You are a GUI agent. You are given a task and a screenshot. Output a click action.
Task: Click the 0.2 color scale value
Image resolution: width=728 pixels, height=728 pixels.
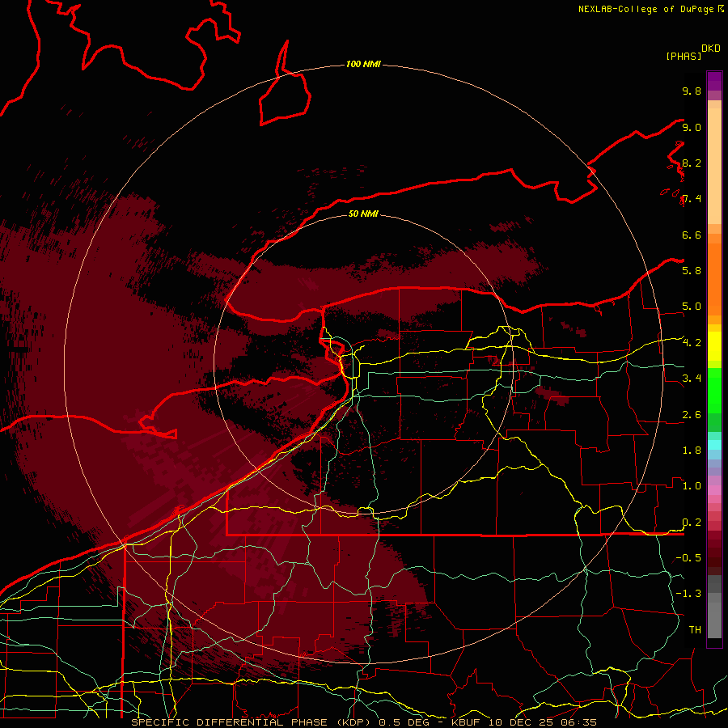tap(692, 523)
